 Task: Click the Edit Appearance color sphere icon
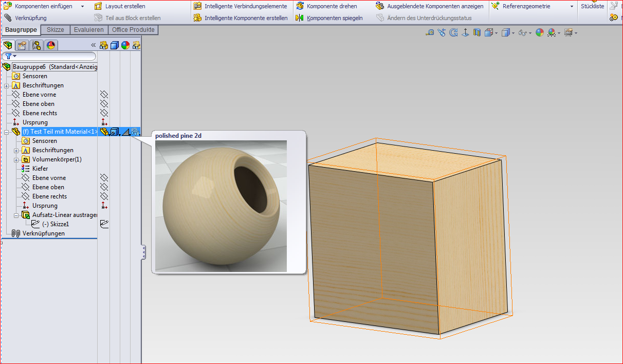pos(539,33)
